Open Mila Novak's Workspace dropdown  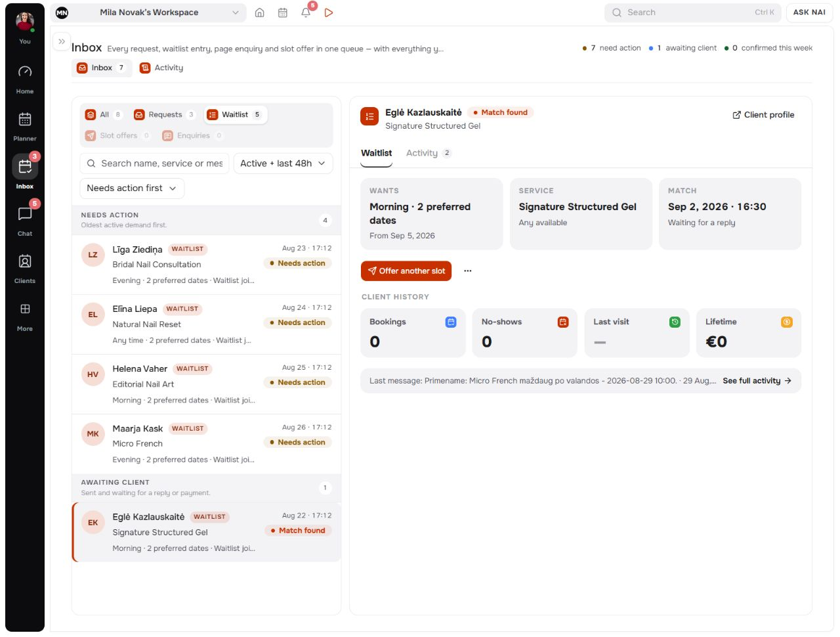point(148,12)
